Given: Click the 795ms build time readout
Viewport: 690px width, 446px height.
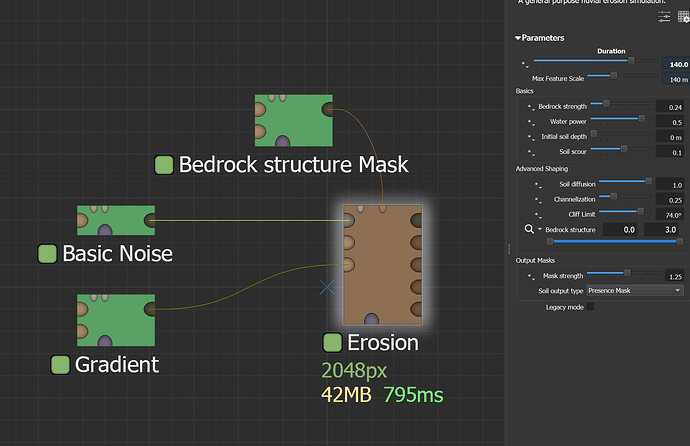Looking at the screenshot, I should click(413, 395).
